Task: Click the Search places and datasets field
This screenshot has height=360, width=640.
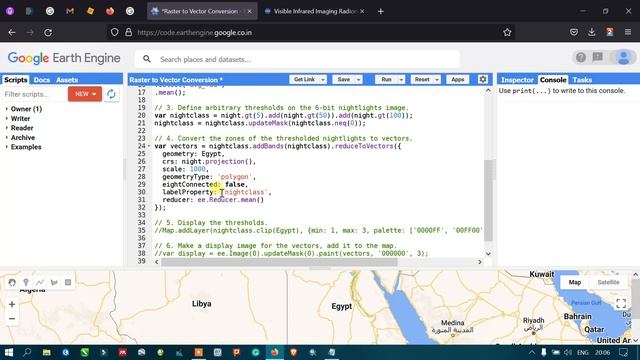Action: tap(297, 59)
